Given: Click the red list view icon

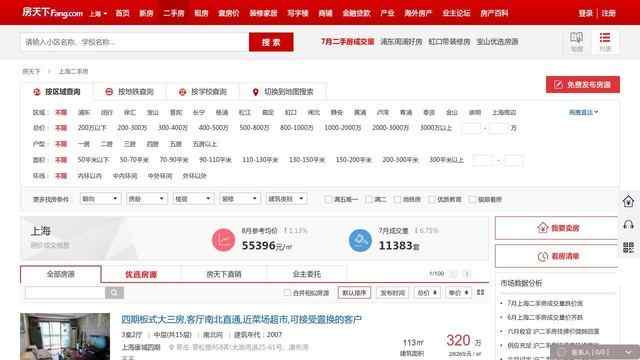Looking at the screenshot, I should (605, 38).
